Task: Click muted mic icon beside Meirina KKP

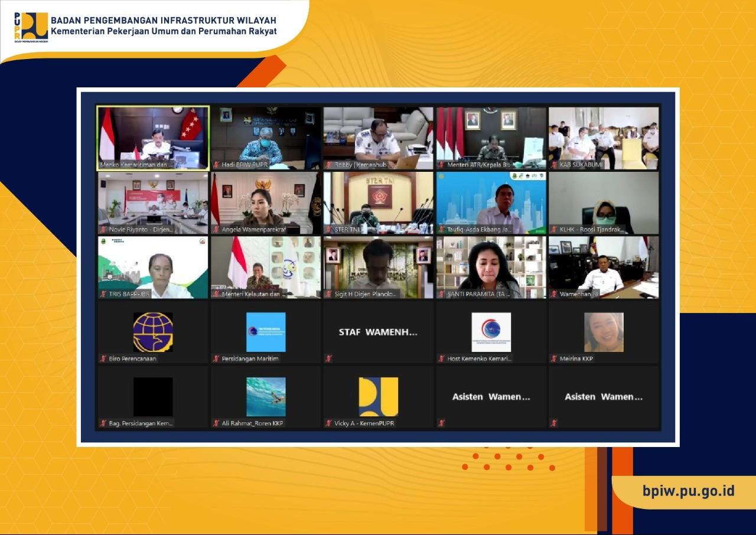Action: [x=554, y=358]
